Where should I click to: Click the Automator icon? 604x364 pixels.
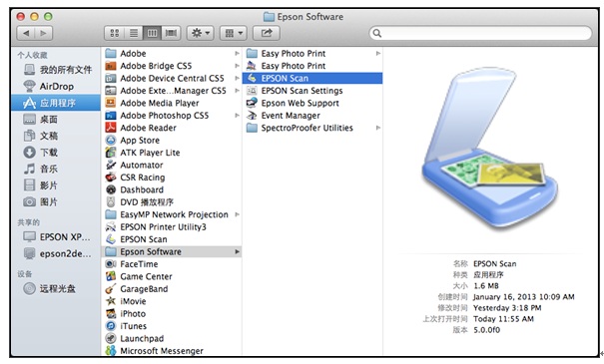(111, 165)
